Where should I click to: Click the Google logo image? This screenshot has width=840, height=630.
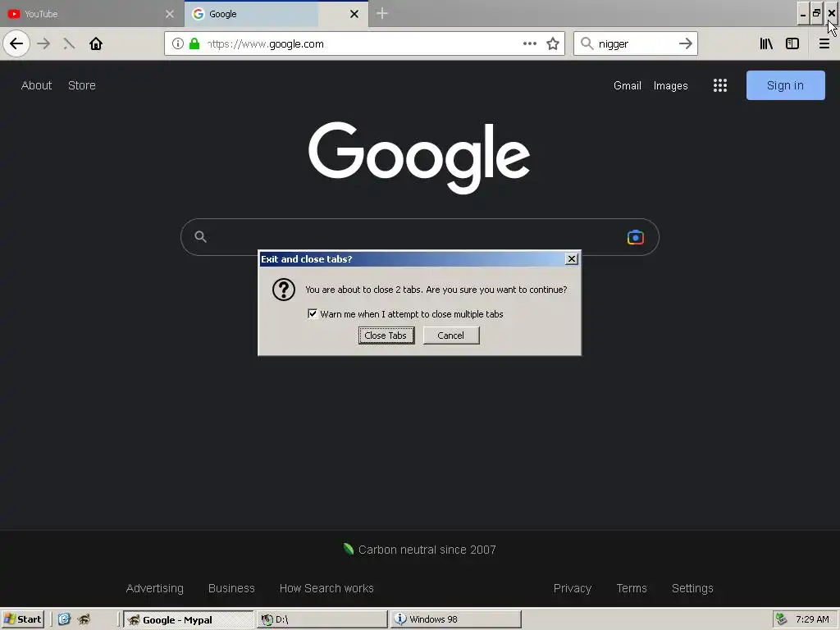tap(419, 157)
